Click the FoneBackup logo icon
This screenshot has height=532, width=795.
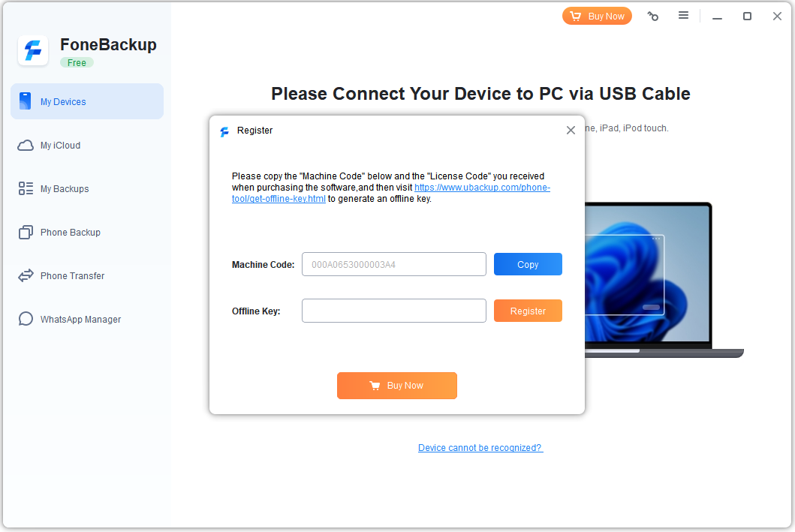[x=33, y=51]
